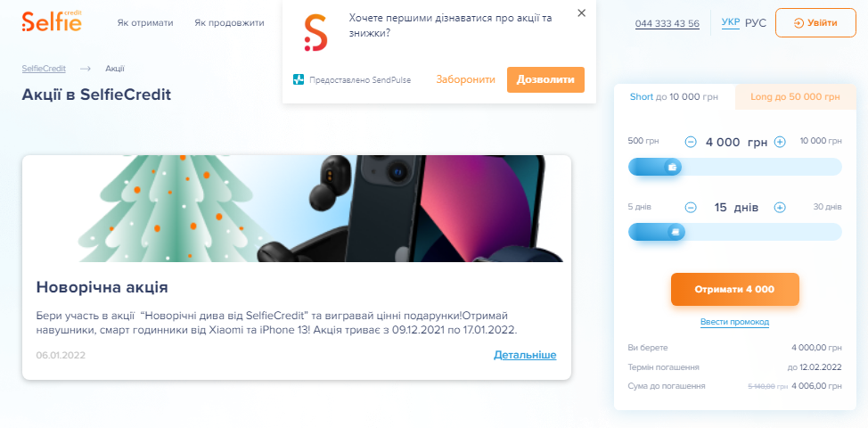The width and height of the screenshot is (868, 428).
Task: Increase loan days with plus icon
Action: pos(780,208)
